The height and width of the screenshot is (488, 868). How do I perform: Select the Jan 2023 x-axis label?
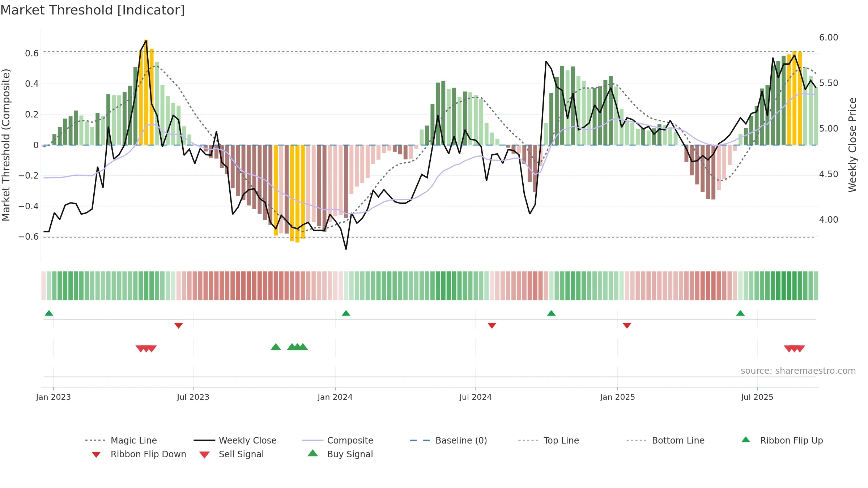coord(54,397)
